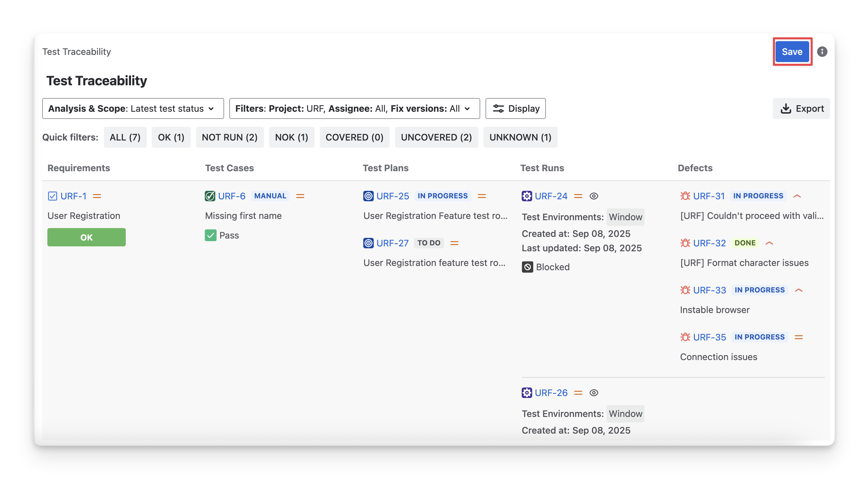Click the medium priority icon beside URF-35
This screenshot has height=479, width=868.
799,337
